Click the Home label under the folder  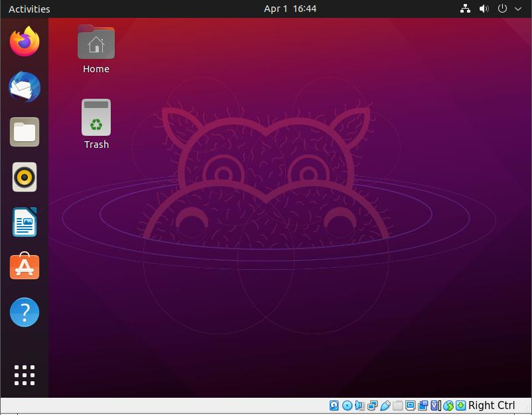pyautogui.click(x=96, y=69)
